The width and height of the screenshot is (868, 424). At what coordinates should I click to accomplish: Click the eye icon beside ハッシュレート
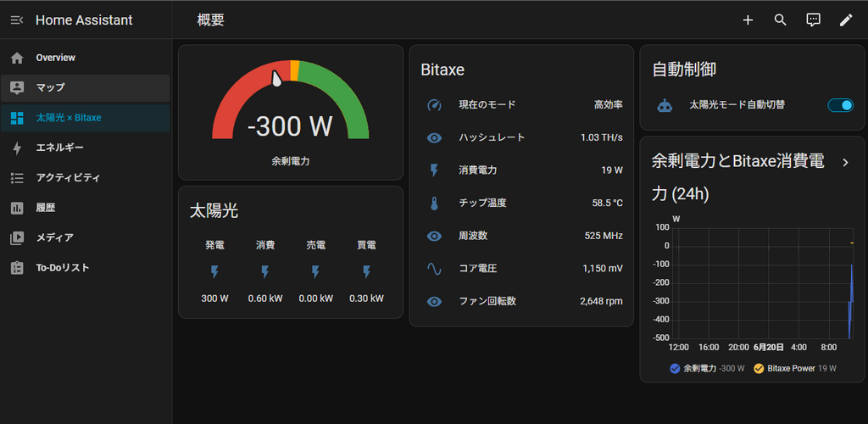tap(435, 138)
